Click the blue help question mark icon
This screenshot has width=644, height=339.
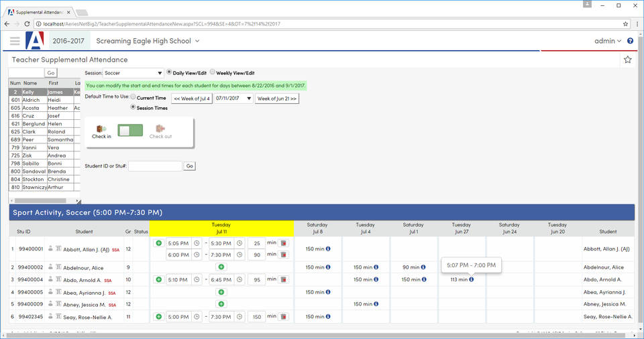[630, 41]
